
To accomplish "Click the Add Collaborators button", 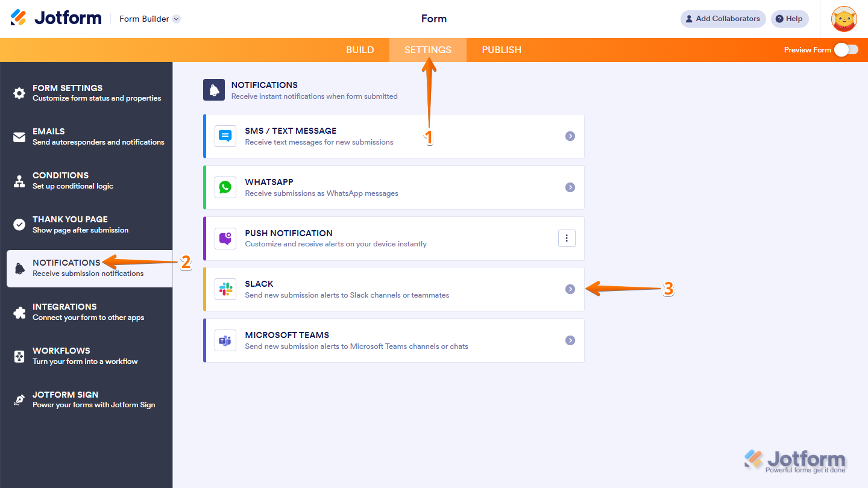I will coord(723,19).
